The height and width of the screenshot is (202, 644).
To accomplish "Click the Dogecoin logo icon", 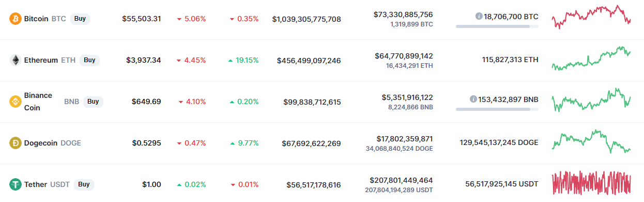I will tap(16, 143).
